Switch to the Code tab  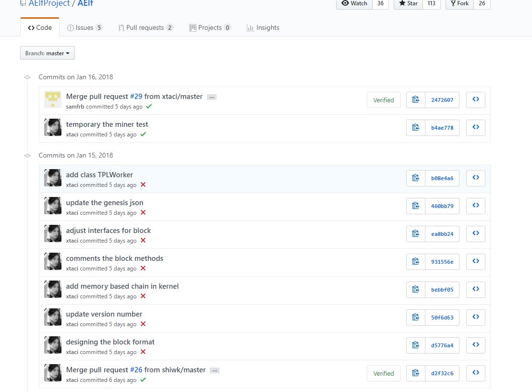pos(40,27)
